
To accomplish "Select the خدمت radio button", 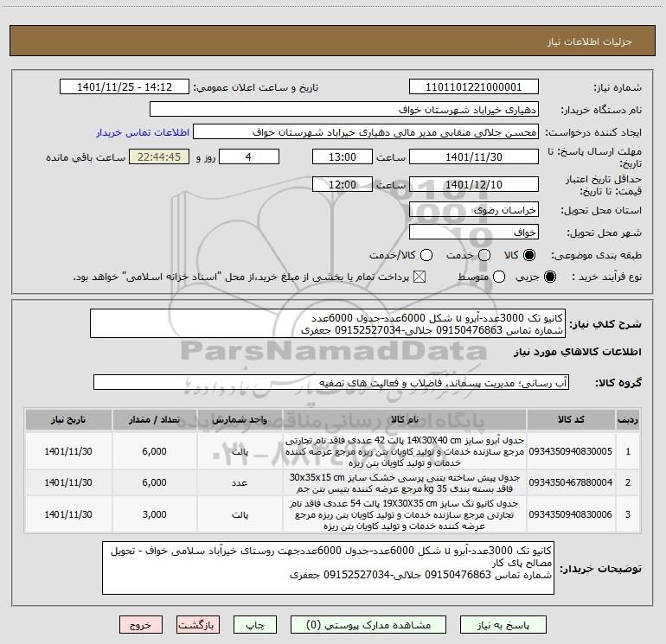I will pos(484,255).
